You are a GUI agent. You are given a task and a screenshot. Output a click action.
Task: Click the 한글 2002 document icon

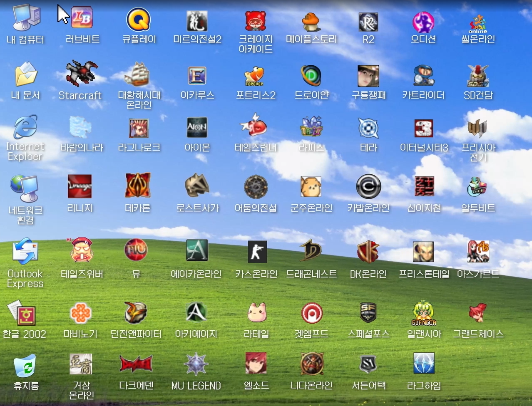tap(23, 314)
